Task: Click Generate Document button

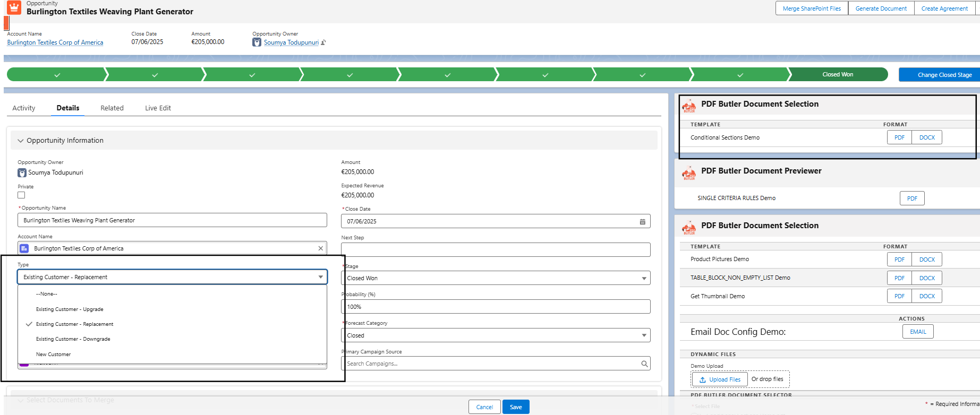Action: pyautogui.click(x=881, y=8)
